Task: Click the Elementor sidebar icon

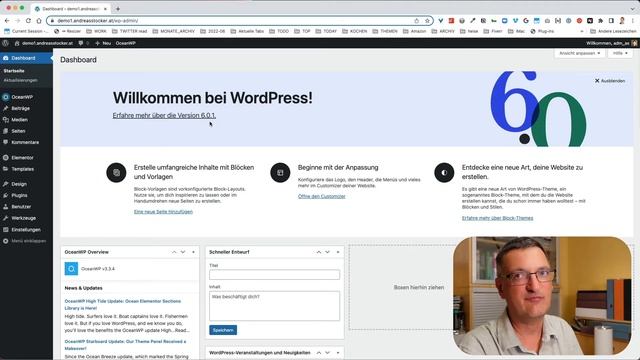Action: [x=6, y=158]
